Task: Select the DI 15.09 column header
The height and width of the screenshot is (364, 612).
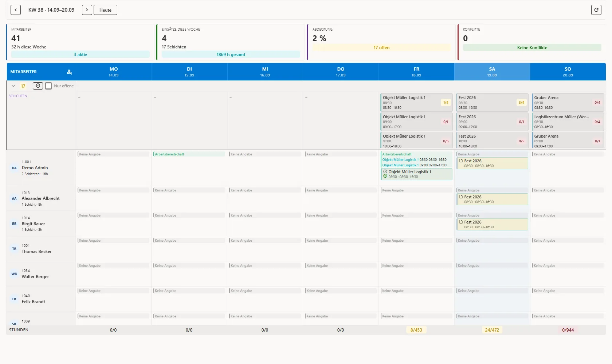Action: (x=189, y=72)
